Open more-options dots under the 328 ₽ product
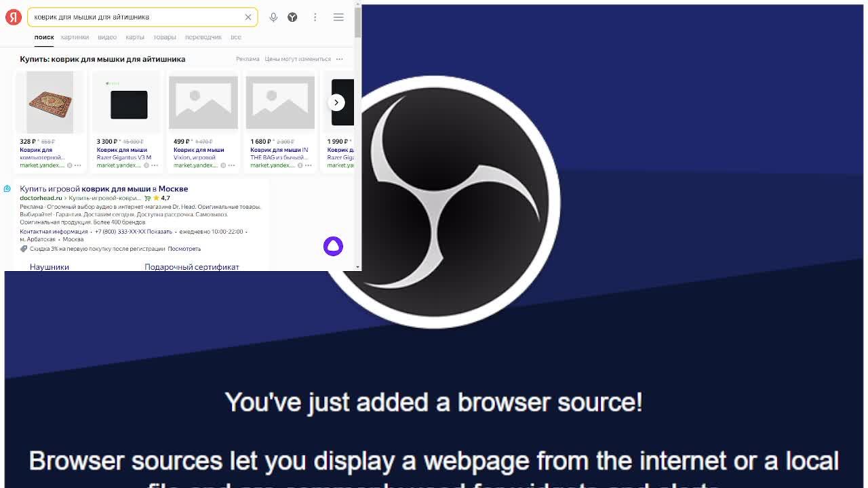Screen dimensions: 868x488 coord(78,165)
